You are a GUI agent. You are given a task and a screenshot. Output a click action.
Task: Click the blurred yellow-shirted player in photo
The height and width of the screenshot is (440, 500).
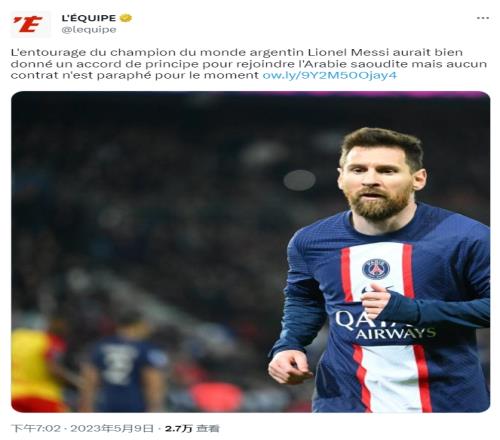37,367
